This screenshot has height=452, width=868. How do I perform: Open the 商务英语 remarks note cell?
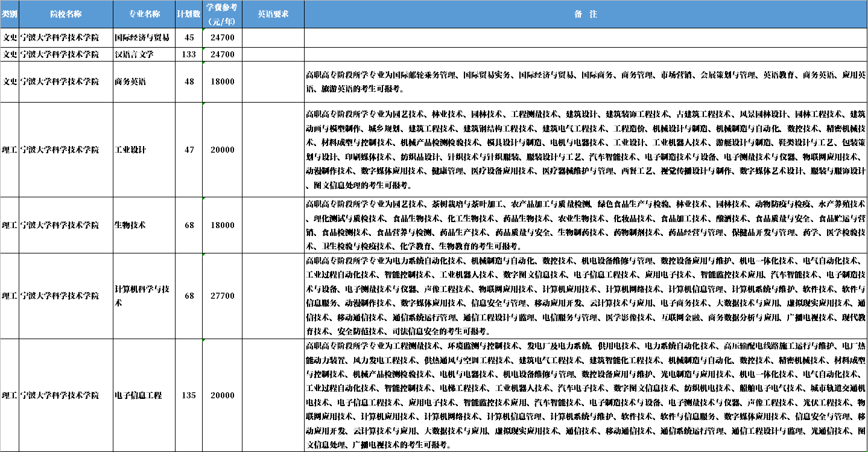(x=586, y=82)
